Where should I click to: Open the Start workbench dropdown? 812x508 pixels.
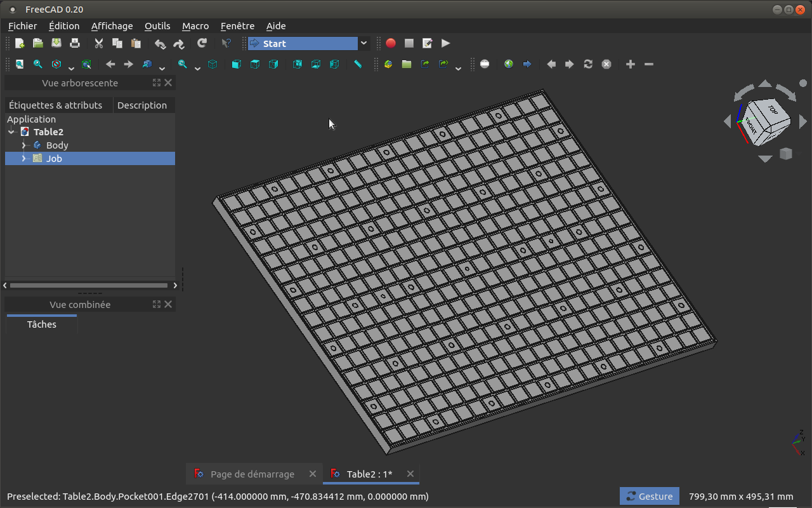(x=308, y=43)
